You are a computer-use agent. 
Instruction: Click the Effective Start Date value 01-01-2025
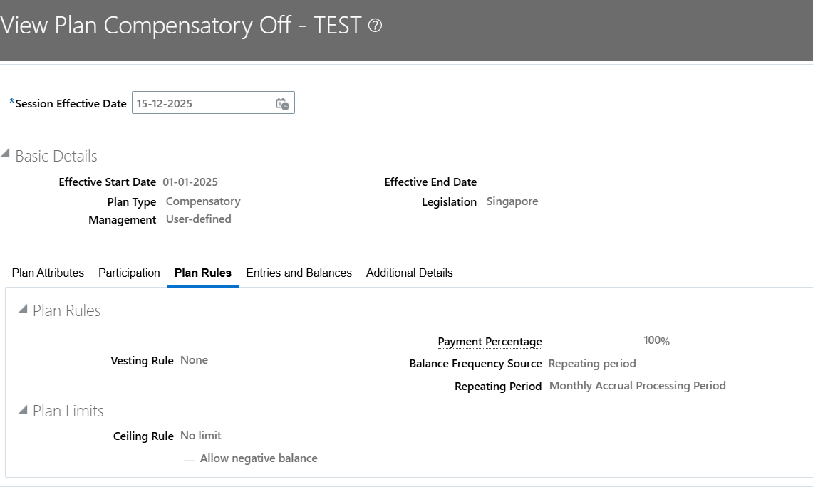190,182
